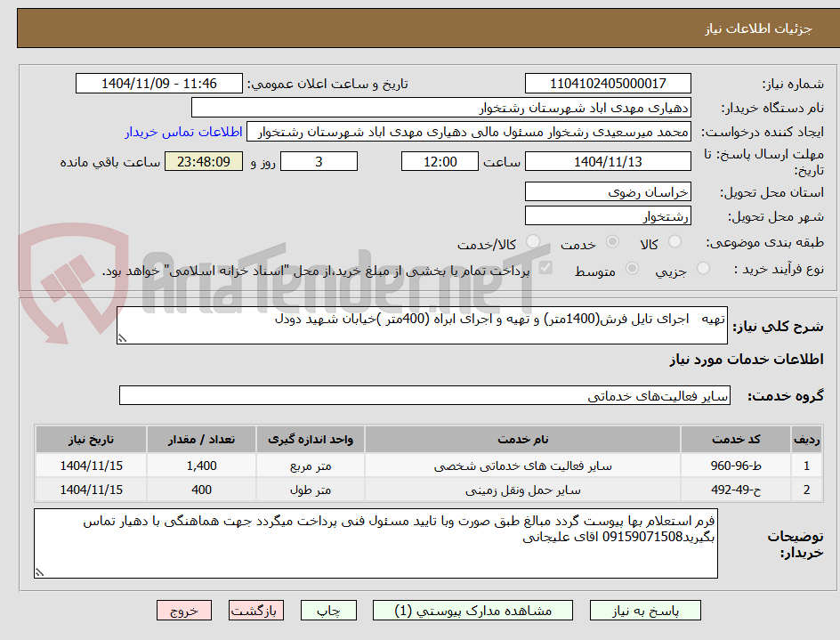Click the buyer organization name field
This screenshot has height=640, width=840.
coord(441,108)
